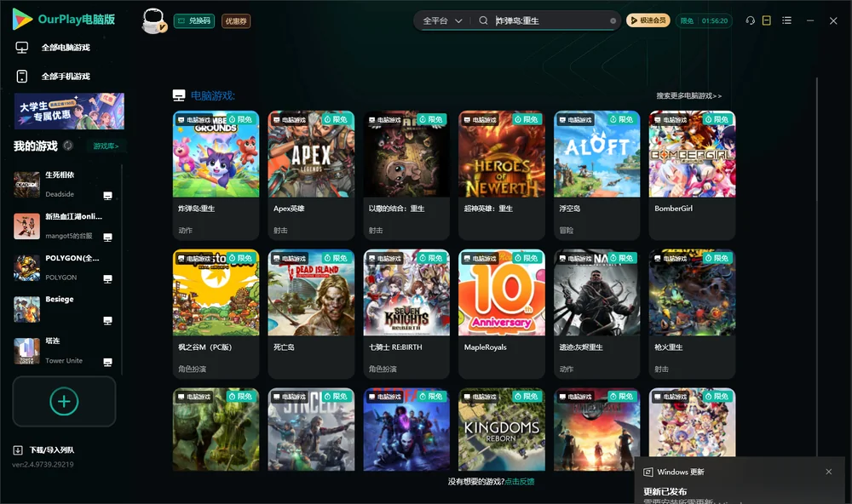Refresh the 我的游戏 list

click(68, 146)
